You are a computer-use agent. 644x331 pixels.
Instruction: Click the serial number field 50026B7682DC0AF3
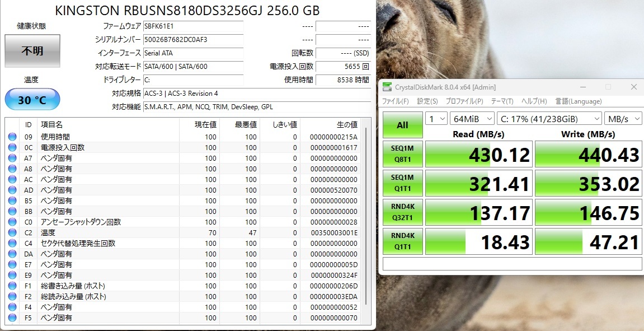(193, 39)
